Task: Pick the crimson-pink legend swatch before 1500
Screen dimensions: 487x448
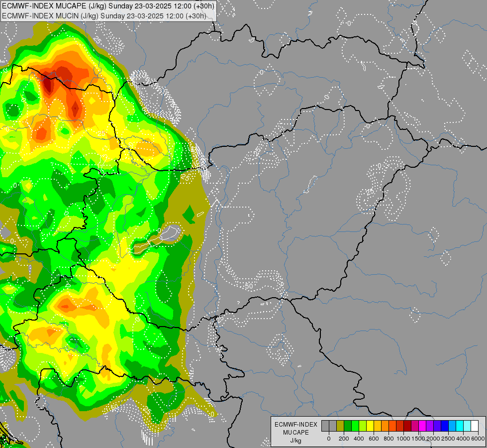Action: [x=415, y=426]
